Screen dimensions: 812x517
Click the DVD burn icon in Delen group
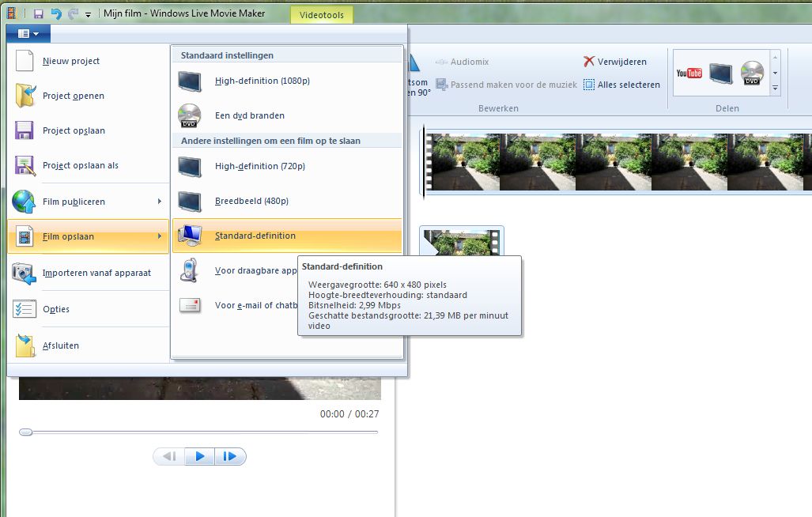click(x=751, y=74)
